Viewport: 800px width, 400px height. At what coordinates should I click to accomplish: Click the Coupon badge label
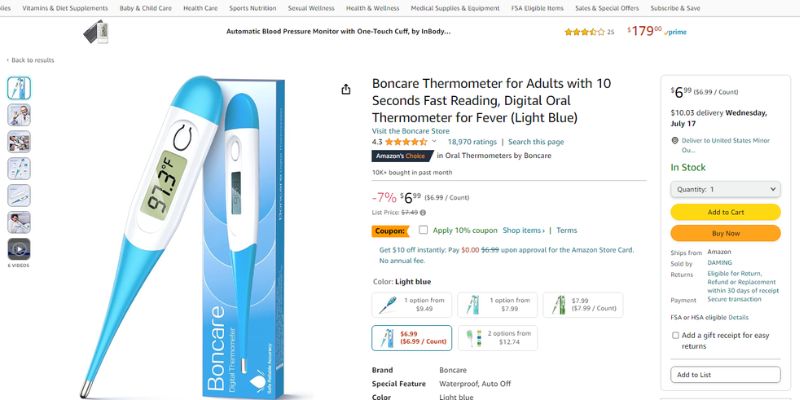click(390, 231)
